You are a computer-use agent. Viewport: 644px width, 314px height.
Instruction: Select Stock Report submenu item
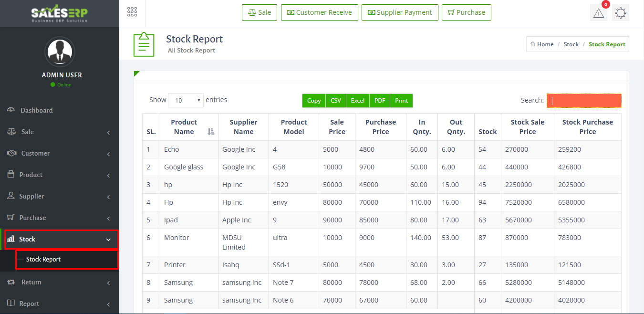click(43, 259)
